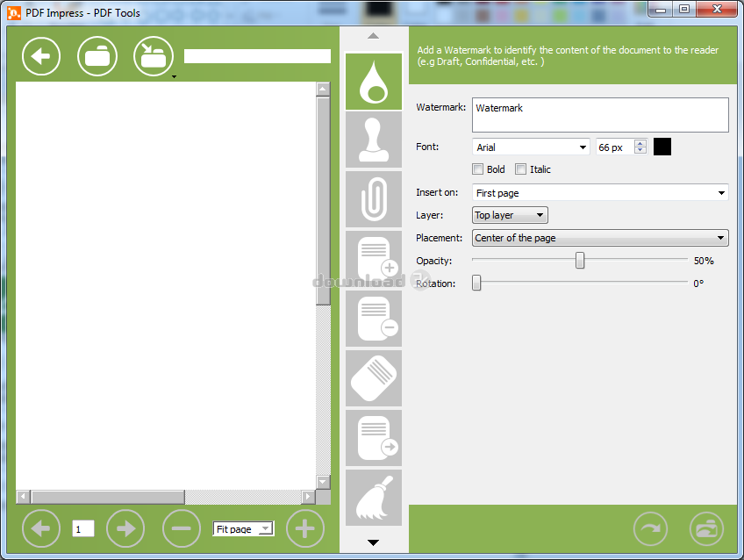Select the Extract pages tool with arrow
The height and width of the screenshot is (560, 744).
click(374, 439)
